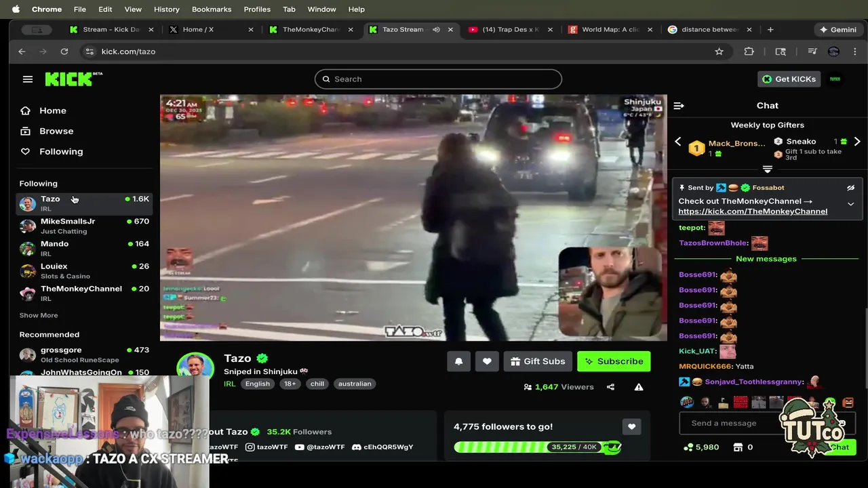Open the channel points balance 5,980

pos(701,447)
